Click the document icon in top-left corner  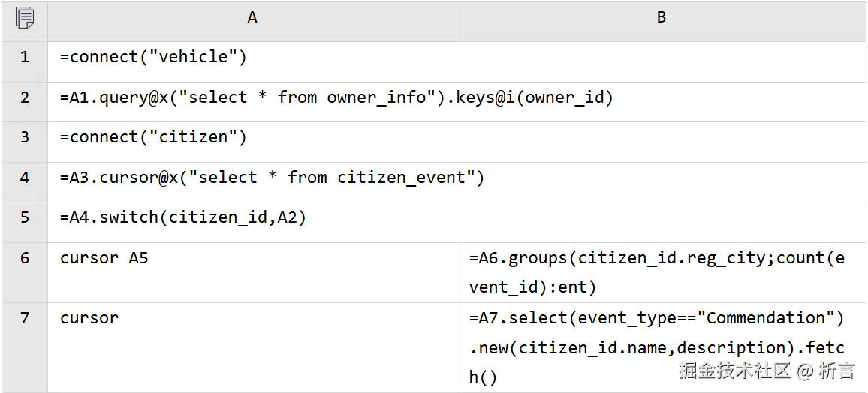24,18
